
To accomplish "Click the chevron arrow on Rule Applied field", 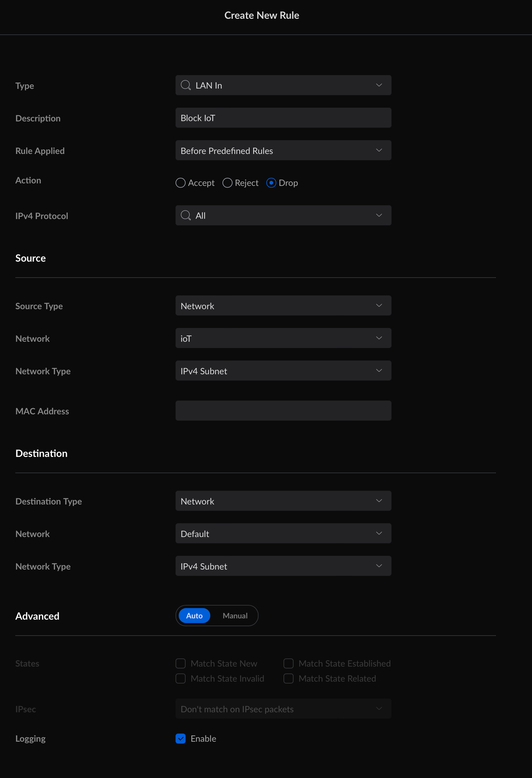I will coord(379,150).
